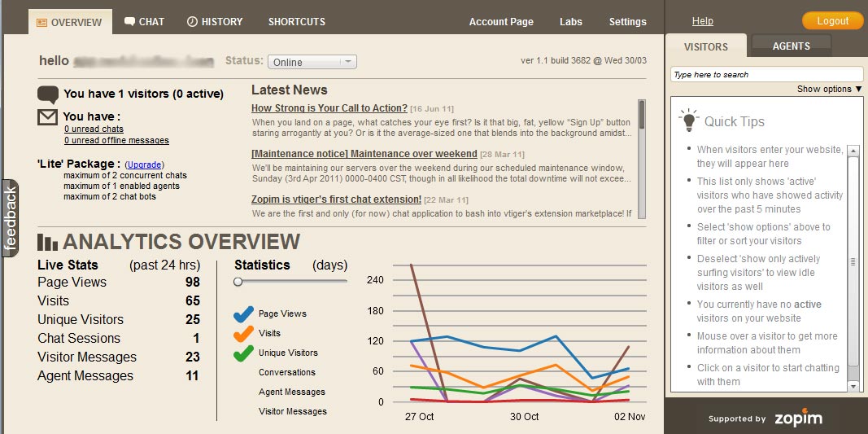This screenshot has width=868, height=434.
Task: Expand Show options for visitors
Action: tap(829, 89)
